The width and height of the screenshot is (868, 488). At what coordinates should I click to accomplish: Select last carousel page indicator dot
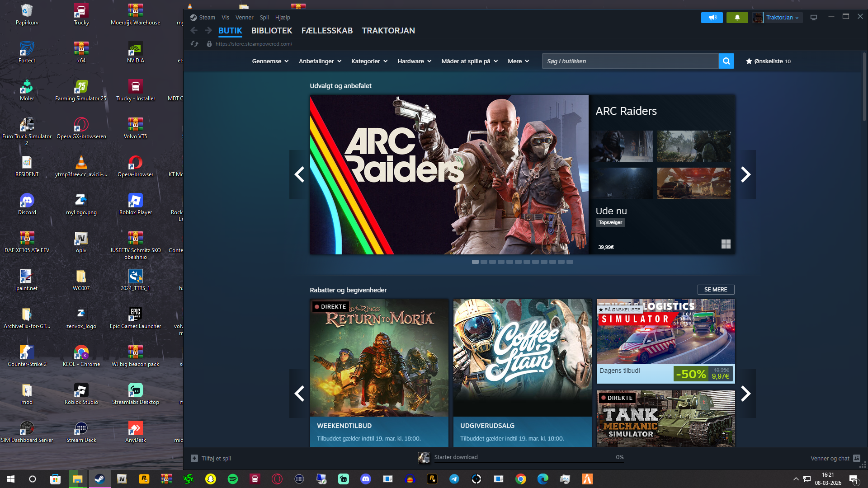(x=570, y=262)
